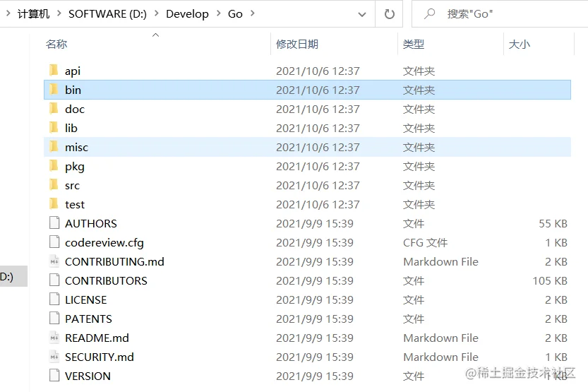Viewport: 588px width, 392px height.
Task: Select the api folder name
Action: pyautogui.click(x=73, y=71)
